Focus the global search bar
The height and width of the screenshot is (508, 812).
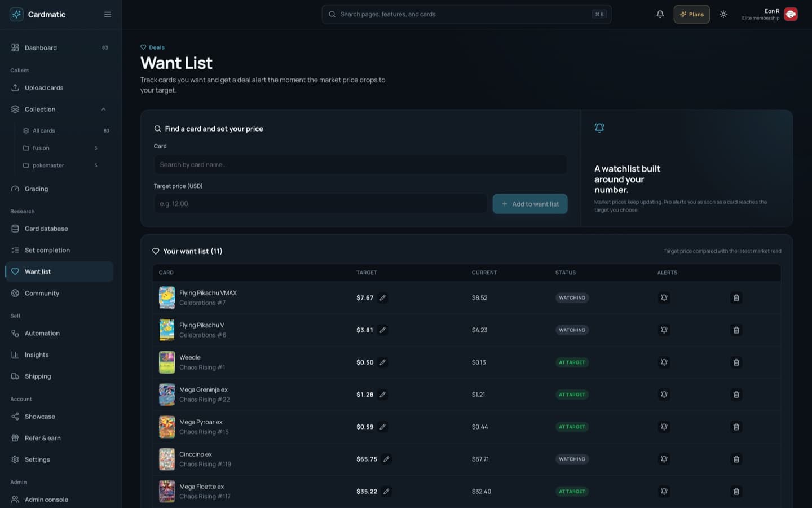point(466,15)
